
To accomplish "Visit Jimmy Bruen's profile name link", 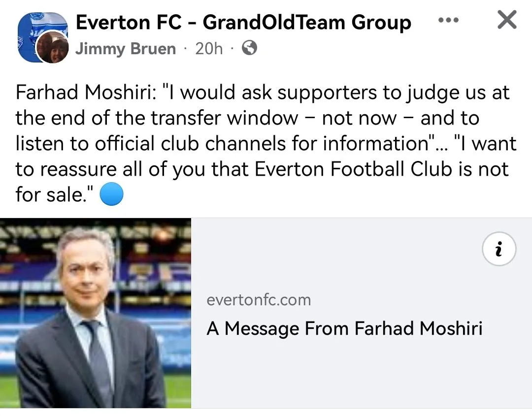I will [x=125, y=49].
